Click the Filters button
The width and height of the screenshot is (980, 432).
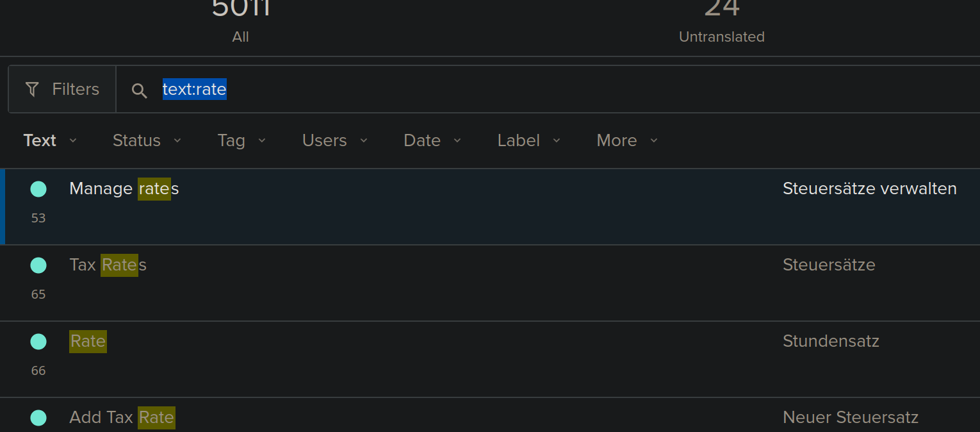[61, 89]
